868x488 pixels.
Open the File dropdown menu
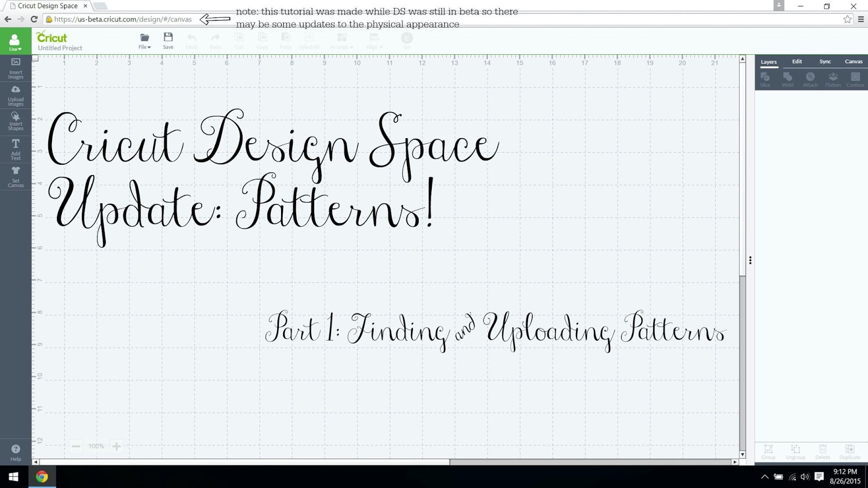click(145, 41)
